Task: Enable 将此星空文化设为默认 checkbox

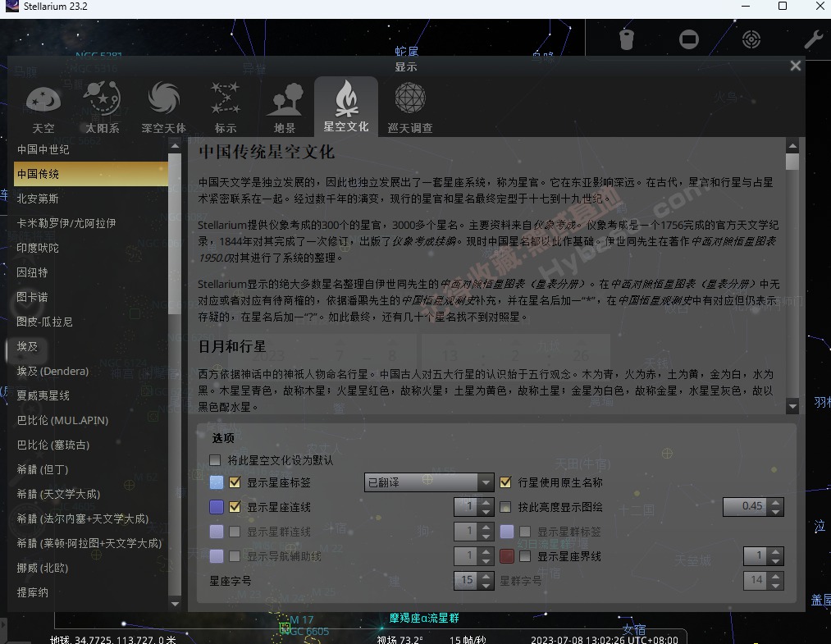Action: 215,460
